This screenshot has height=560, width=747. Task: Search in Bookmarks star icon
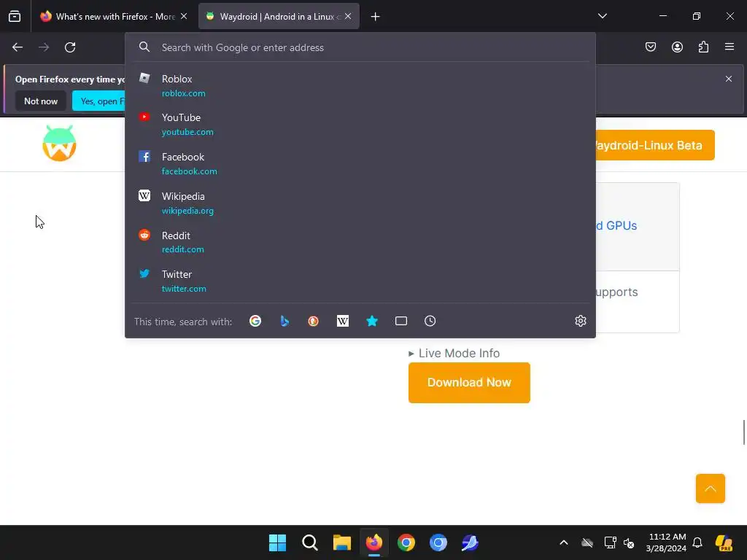372,321
